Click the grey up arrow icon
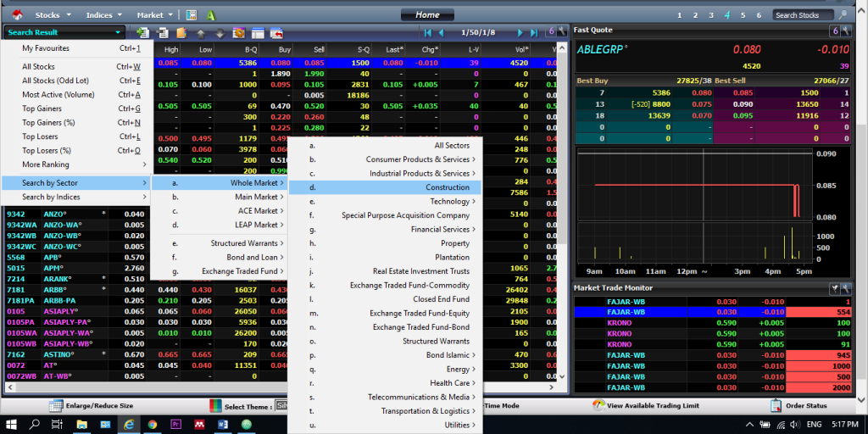This screenshot has width=868, height=434. [201, 33]
